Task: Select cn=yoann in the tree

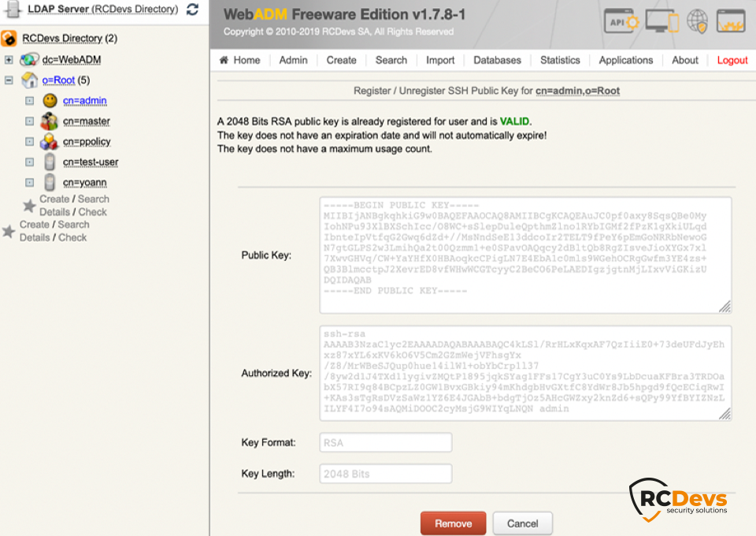Action: pos(85,182)
